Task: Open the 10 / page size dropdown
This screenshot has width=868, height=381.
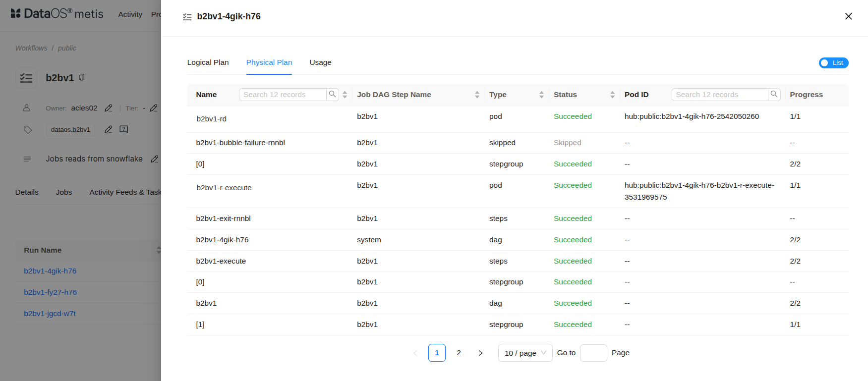Action: pyautogui.click(x=525, y=353)
